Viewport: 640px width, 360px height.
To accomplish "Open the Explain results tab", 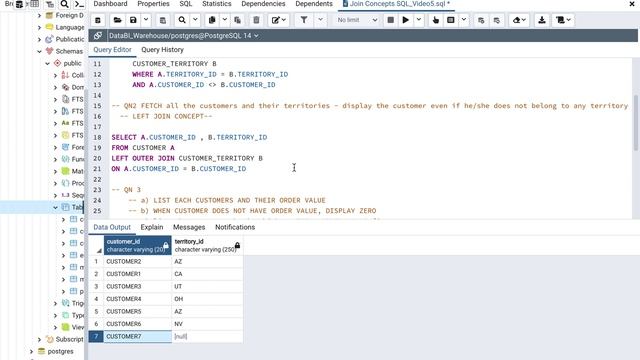I will coord(152,227).
